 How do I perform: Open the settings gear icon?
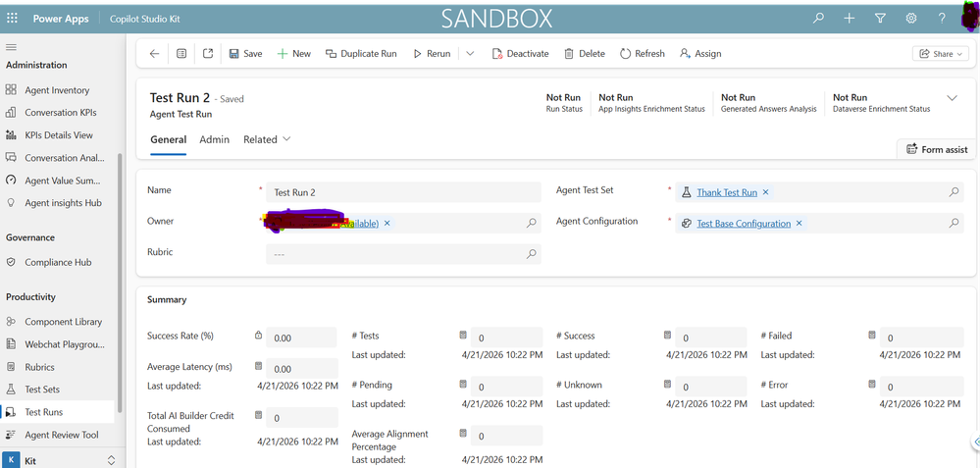coord(910,18)
